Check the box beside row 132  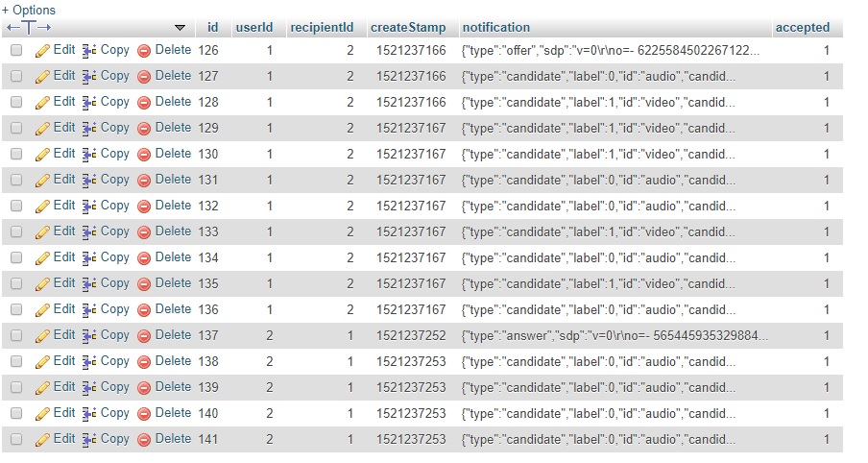click(16, 206)
